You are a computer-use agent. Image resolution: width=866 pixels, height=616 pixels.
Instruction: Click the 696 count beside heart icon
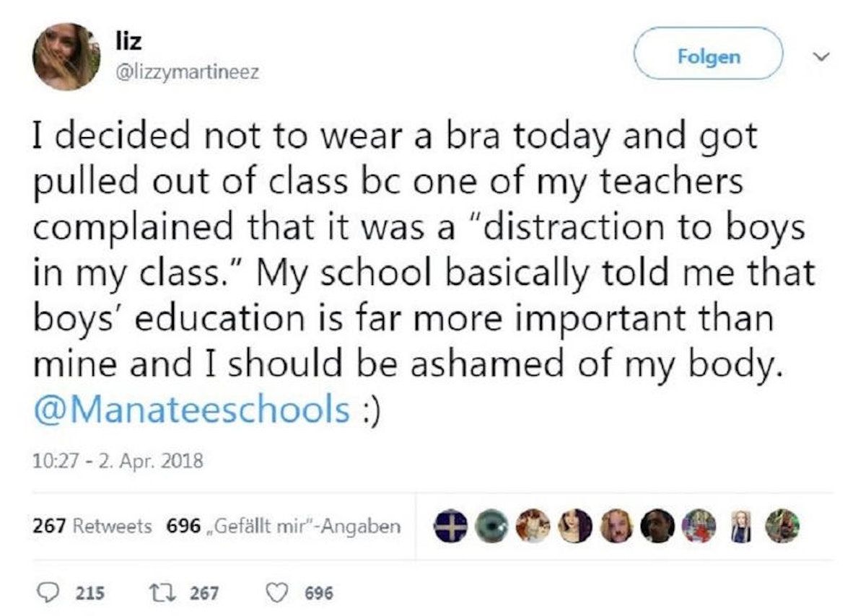coord(320,593)
